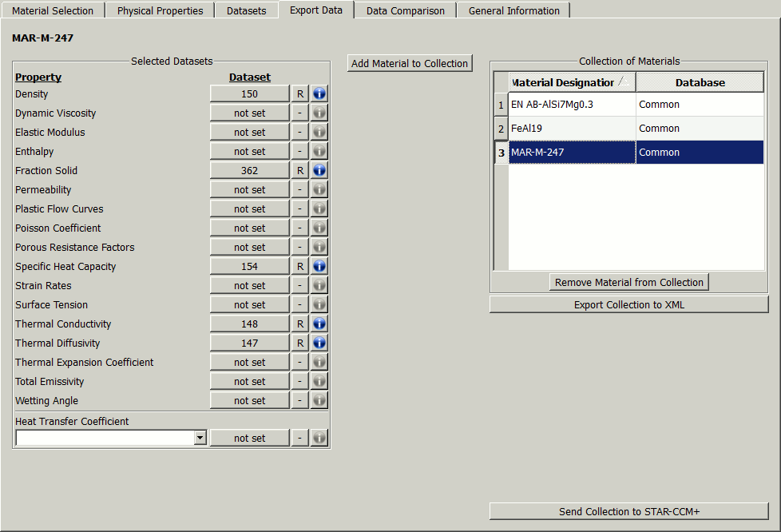Select row EN AB-AlSi7Mg0.3 in collection

(572, 104)
